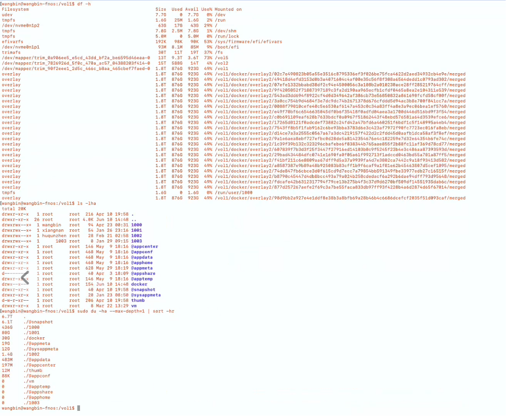Click the blue docker directory in ls output
532x416 pixels.
(x=139, y=284)
